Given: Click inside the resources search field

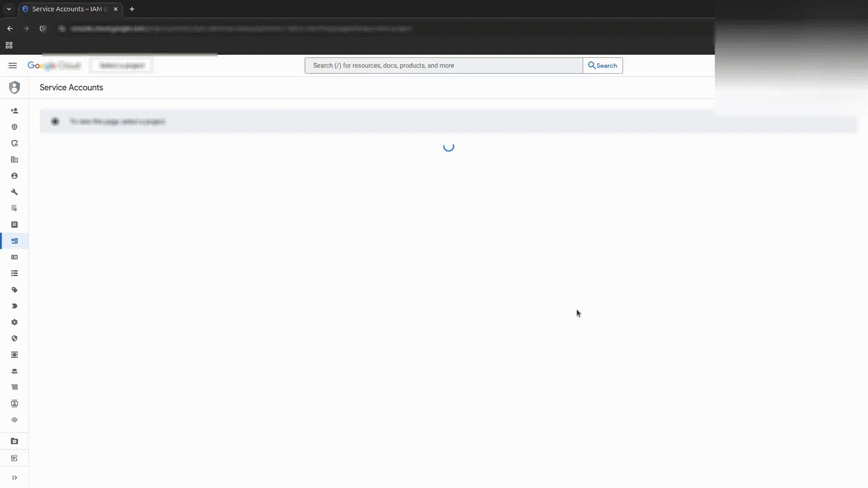Looking at the screenshot, I should click(x=443, y=65).
